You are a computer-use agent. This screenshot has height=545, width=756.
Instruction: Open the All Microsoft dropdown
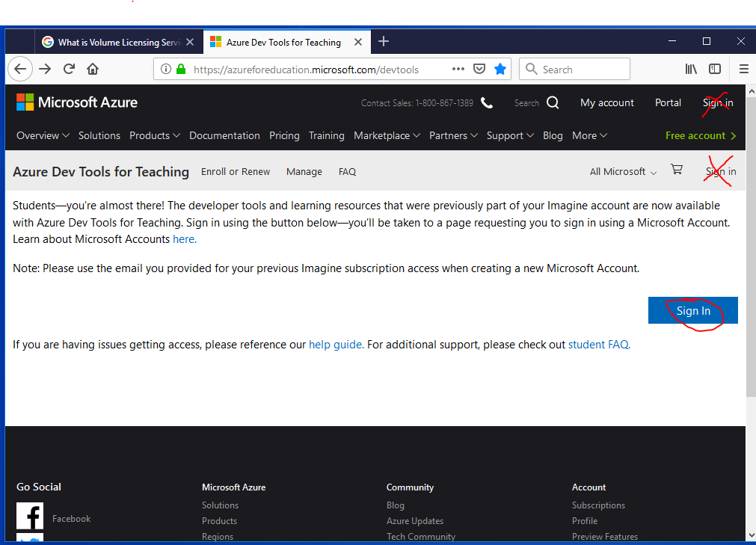(623, 171)
